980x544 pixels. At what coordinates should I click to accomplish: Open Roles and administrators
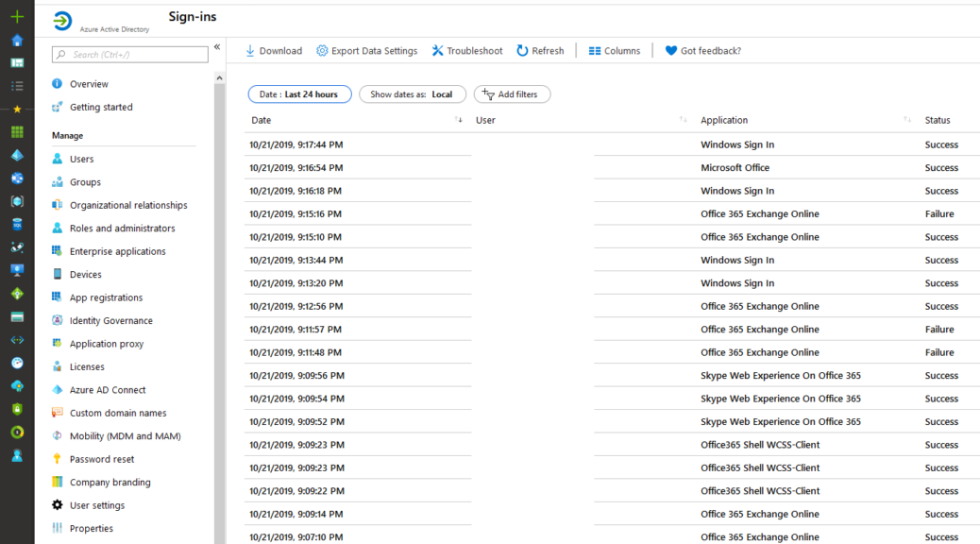pyautogui.click(x=122, y=229)
